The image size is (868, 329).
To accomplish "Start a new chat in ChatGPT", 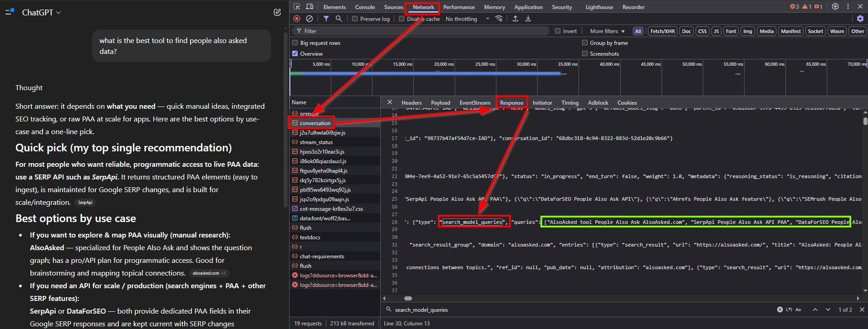I will 277,12.
